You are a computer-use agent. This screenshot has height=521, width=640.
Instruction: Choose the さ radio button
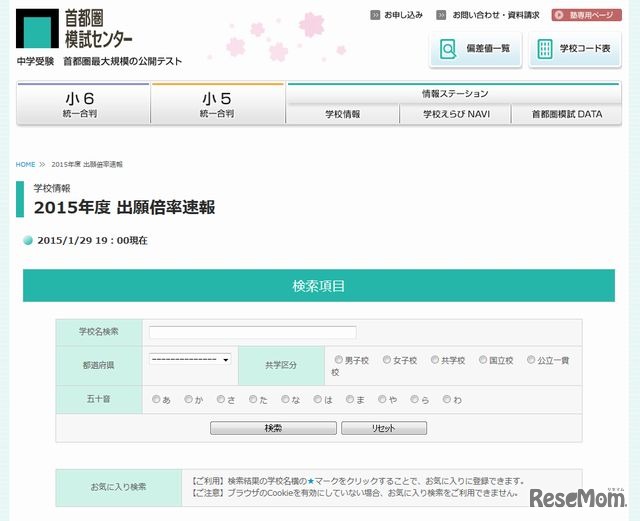(x=221, y=399)
